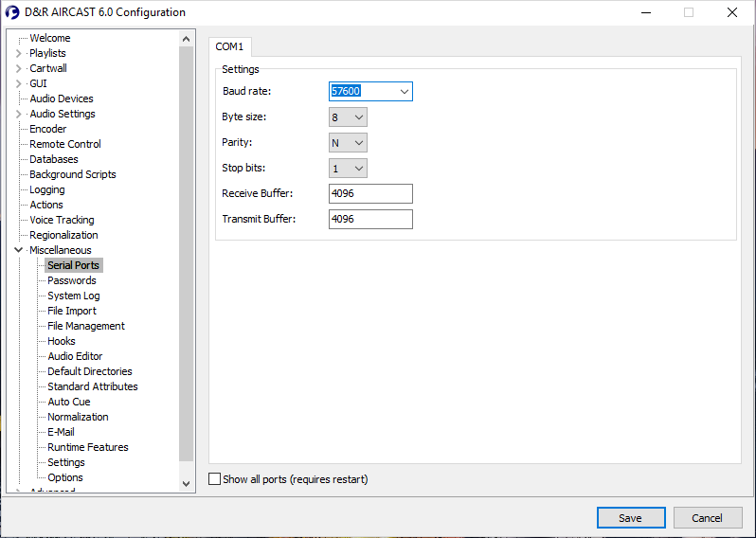This screenshot has height=538, width=756.
Task: Expand the Audio Settings tree node
Action: pos(18,114)
